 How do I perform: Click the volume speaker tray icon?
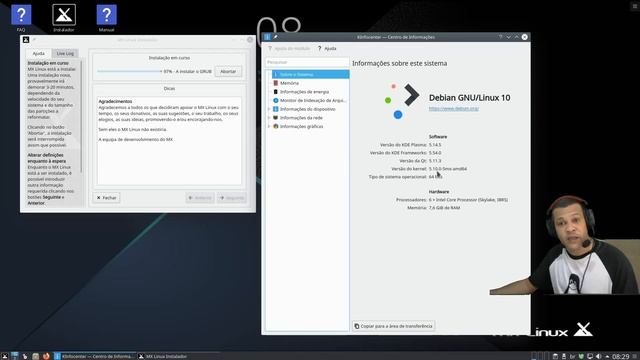(x=598, y=356)
